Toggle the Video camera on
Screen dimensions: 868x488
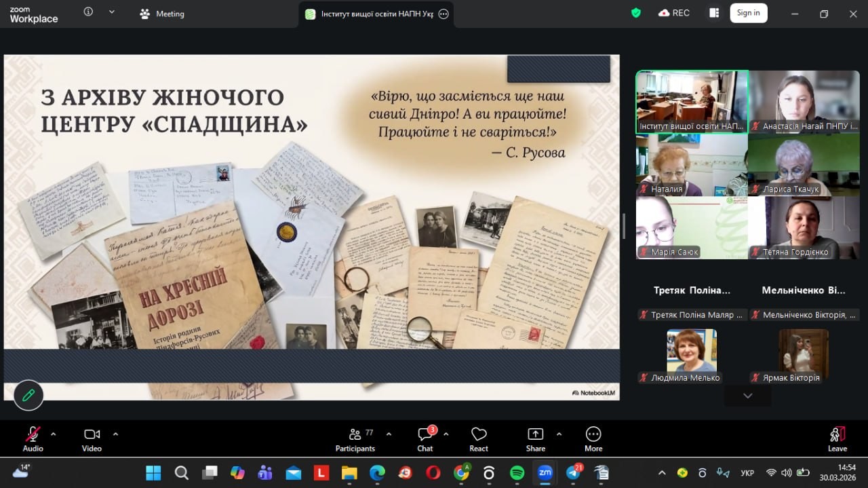click(92, 438)
